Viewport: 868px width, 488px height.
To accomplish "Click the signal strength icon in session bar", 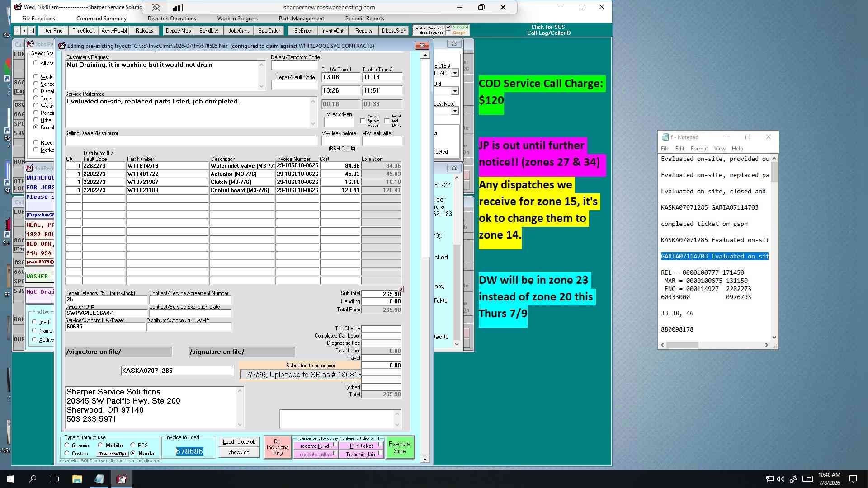I will (x=178, y=7).
